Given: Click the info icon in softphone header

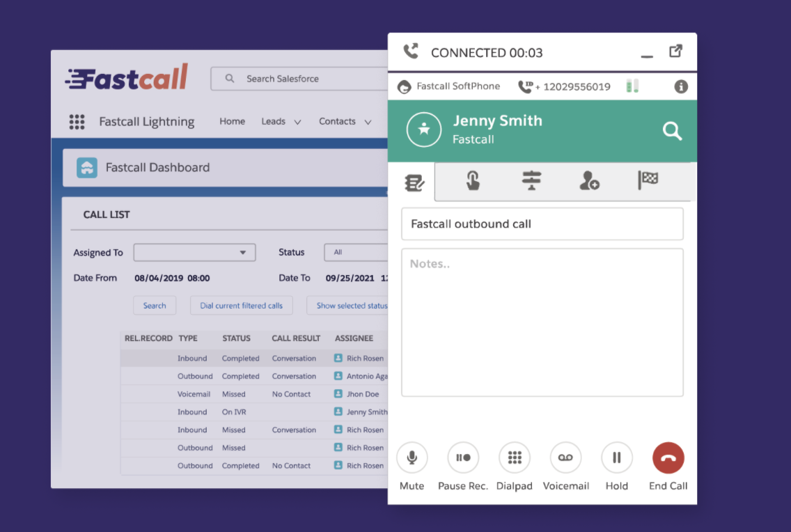Looking at the screenshot, I should tap(681, 87).
